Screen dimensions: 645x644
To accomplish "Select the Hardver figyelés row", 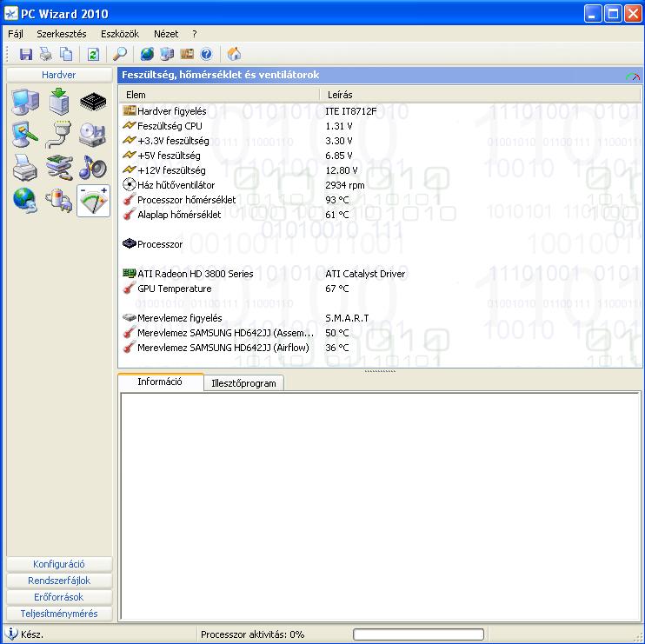I will pos(380,111).
